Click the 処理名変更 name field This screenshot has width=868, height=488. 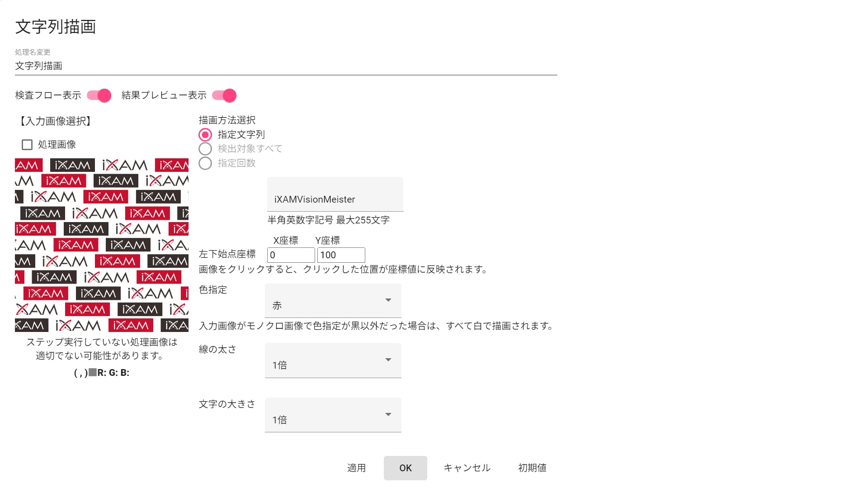[286, 66]
